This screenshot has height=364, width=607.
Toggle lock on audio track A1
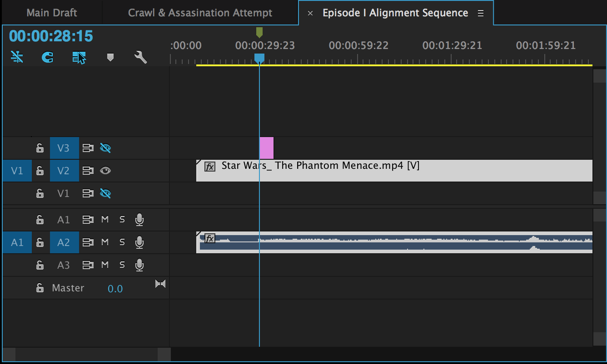tap(40, 220)
